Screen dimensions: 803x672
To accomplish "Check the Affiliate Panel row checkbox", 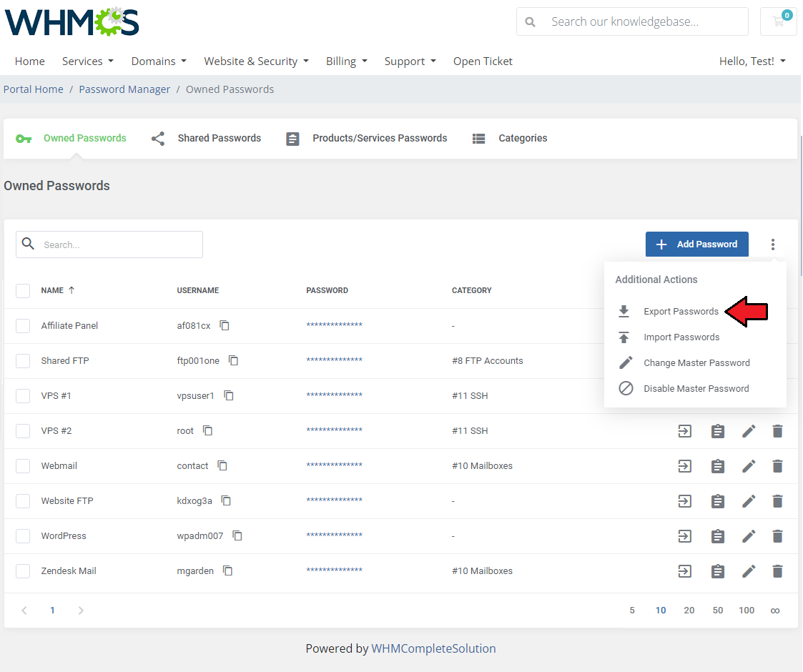I will pos(23,326).
